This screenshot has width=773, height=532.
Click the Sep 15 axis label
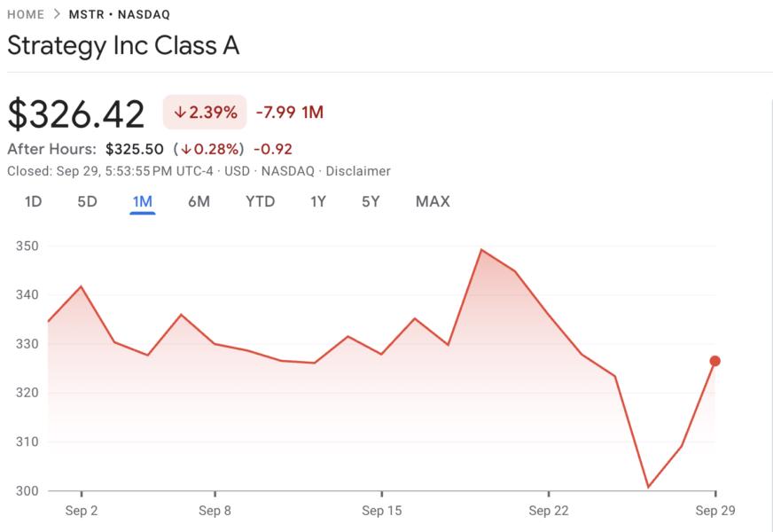pos(381,511)
